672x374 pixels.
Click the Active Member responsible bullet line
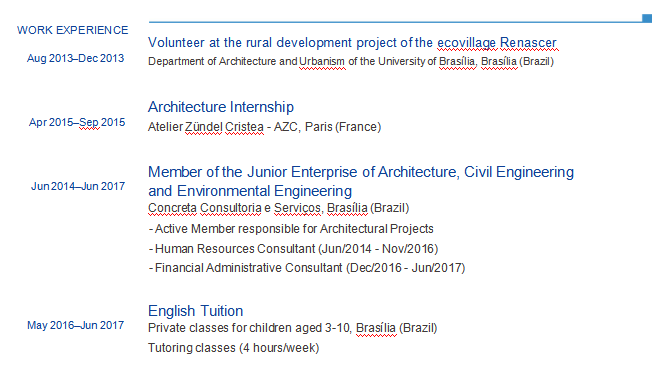pyautogui.click(x=291, y=229)
